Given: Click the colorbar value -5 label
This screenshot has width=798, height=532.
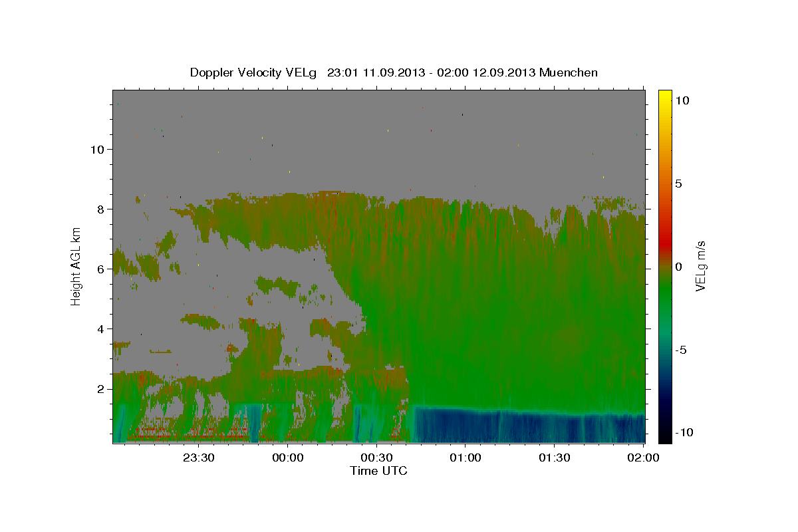Looking at the screenshot, I should (681, 350).
